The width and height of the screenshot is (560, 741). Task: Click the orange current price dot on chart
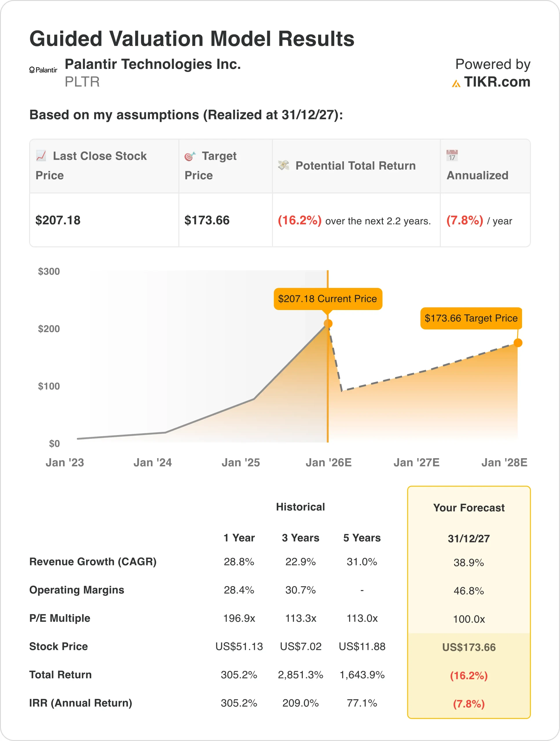tap(328, 324)
